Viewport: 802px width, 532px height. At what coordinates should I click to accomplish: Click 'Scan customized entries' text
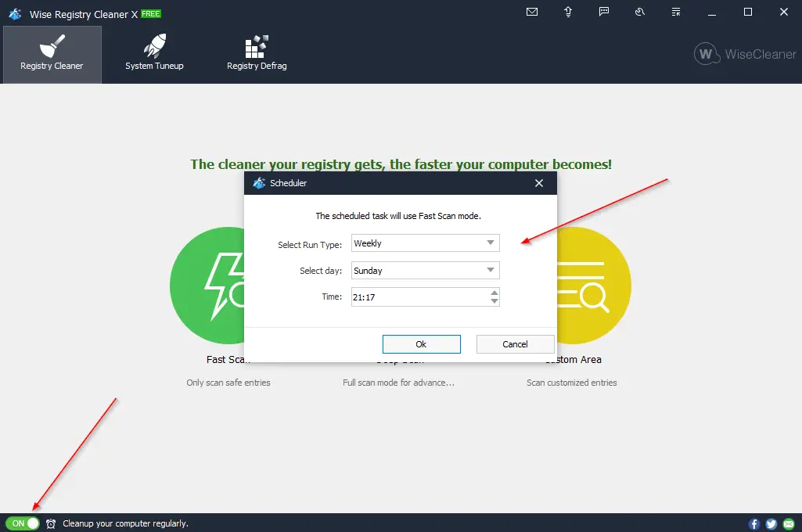(572, 383)
